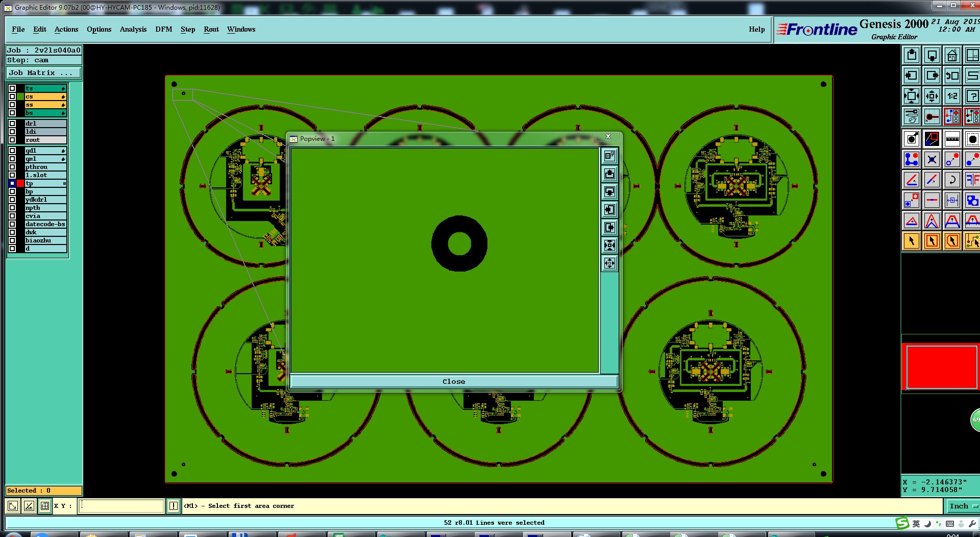980x537 pixels.
Task: Select the datecode-bs layer name
Action: [45, 224]
